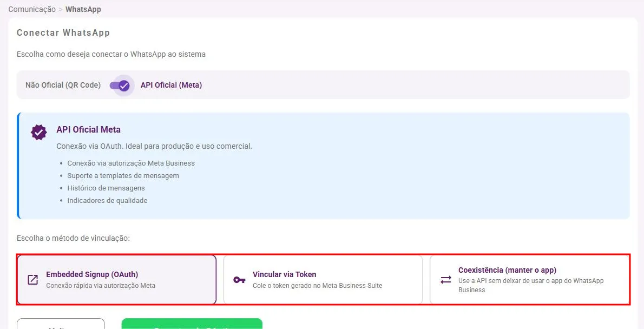Click 'Use a API sem deixar de usar' description
The height and width of the screenshot is (329, 644).
tap(531, 286)
